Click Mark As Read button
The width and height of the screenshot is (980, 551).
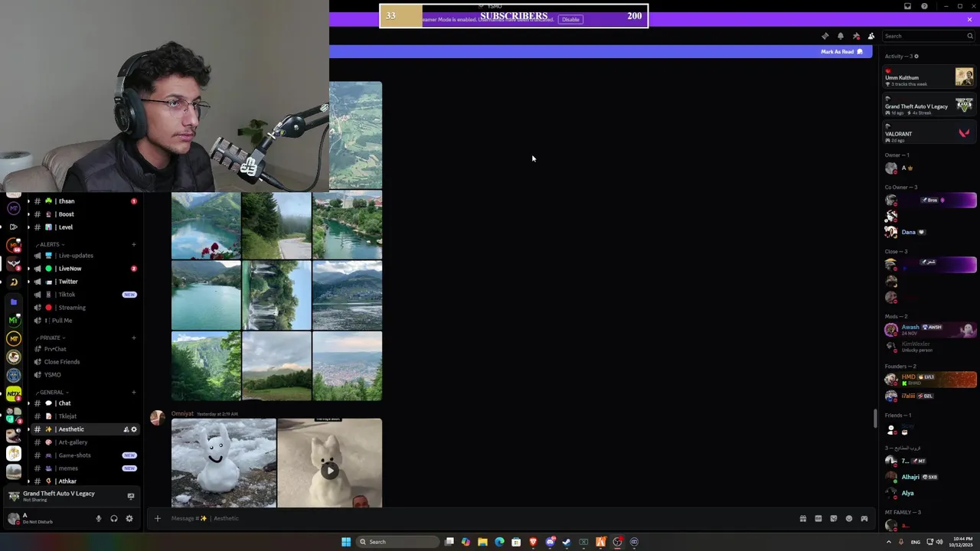[x=841, y=52]
